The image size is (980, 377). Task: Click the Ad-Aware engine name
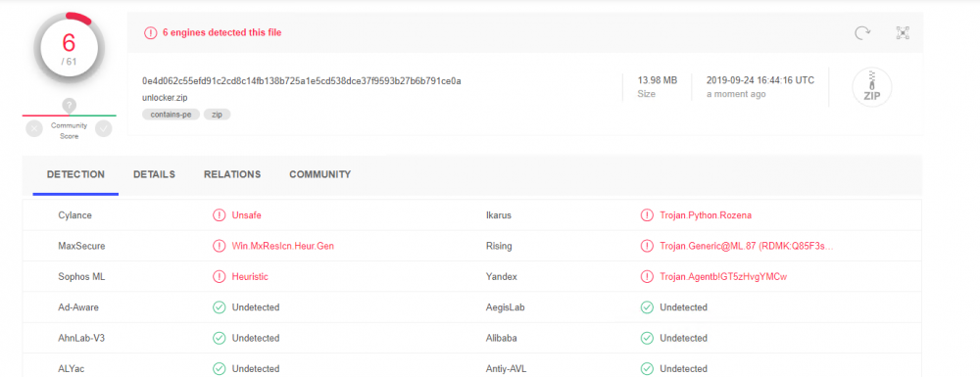click(78, 307)
